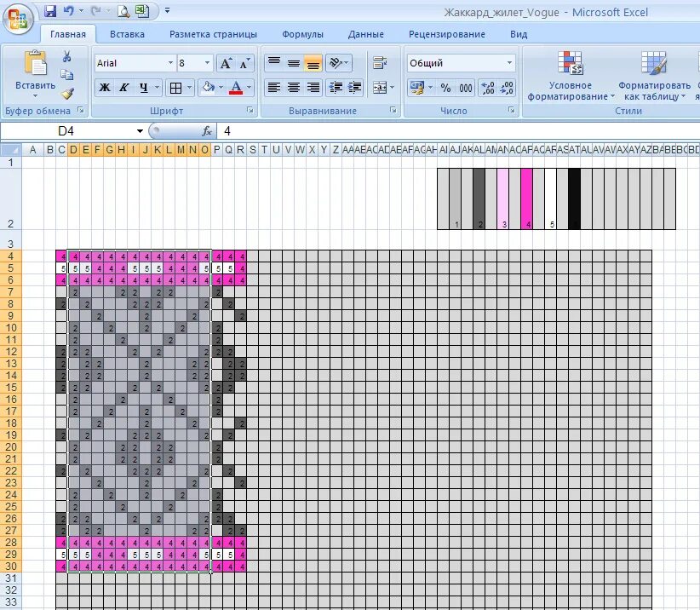Expand borders dropdown arrow
This screenshot has height=610, width=700.
(189, 88)
